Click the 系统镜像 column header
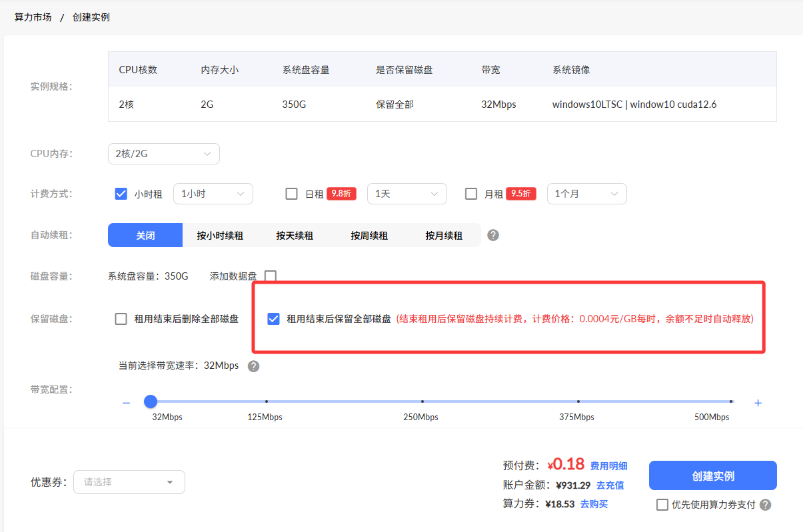 [x=571, y=69]
